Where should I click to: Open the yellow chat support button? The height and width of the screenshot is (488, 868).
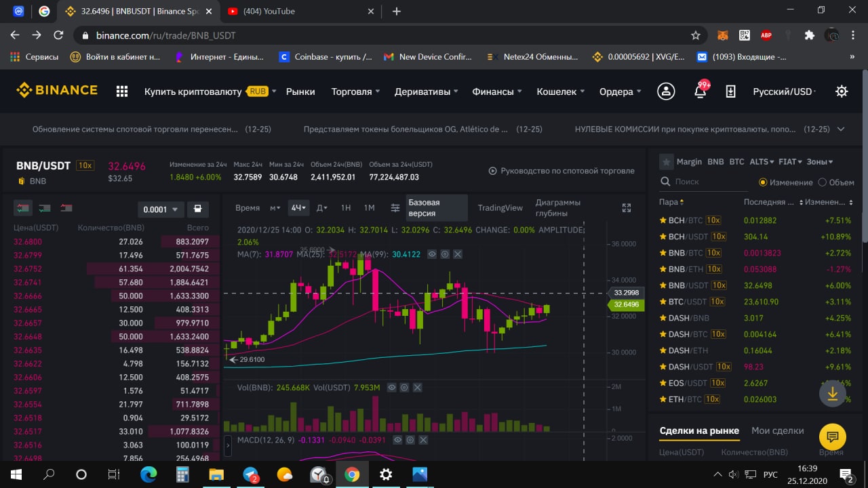(833, 436)
